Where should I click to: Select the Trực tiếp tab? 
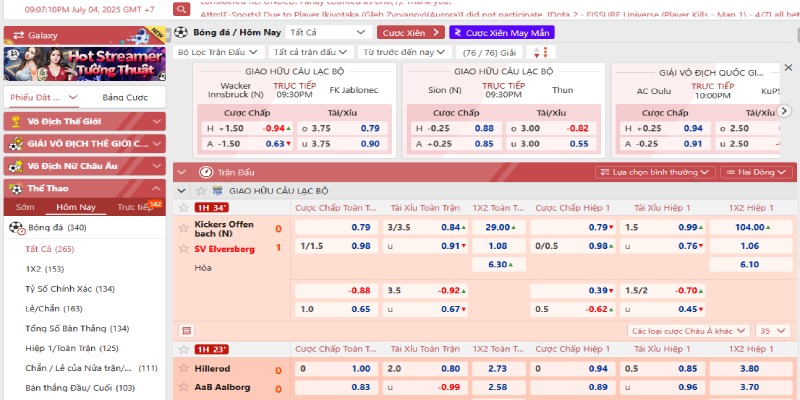135,207
